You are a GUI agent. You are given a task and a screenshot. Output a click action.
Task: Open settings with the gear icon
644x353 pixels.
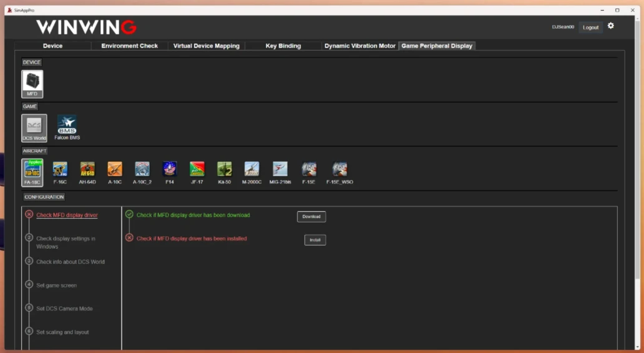point(611,26)
